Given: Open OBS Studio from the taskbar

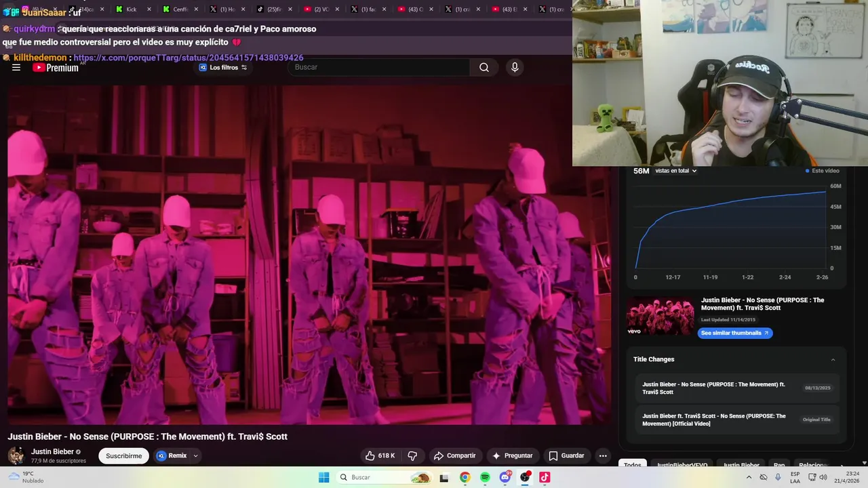Looking at the screenshot, I should 525,477.
